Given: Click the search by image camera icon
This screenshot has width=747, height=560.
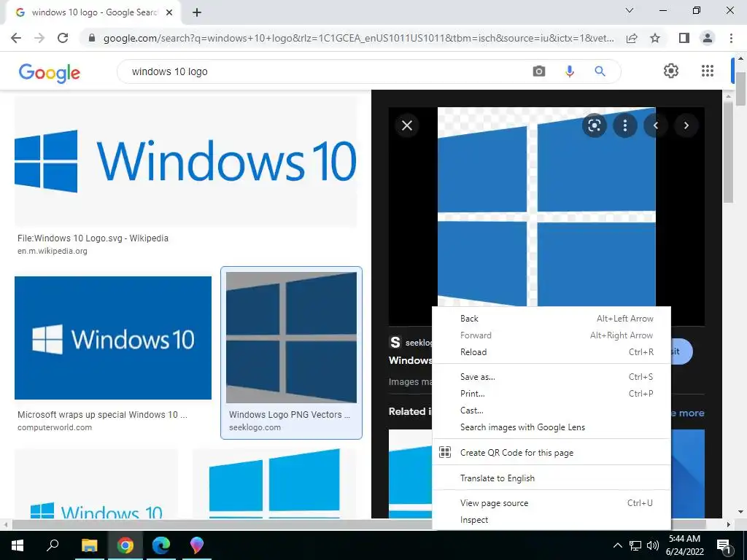Looking at the screenshot, I should coord(539,71).
